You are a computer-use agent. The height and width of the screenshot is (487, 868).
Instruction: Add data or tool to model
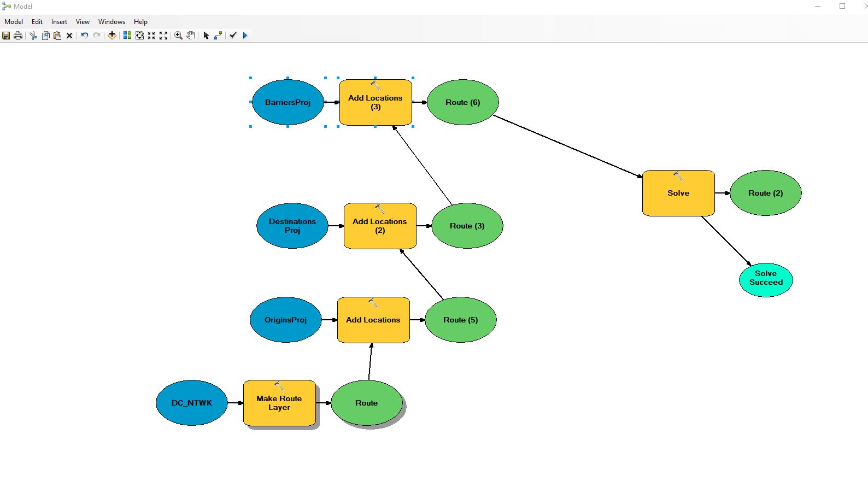112,36
